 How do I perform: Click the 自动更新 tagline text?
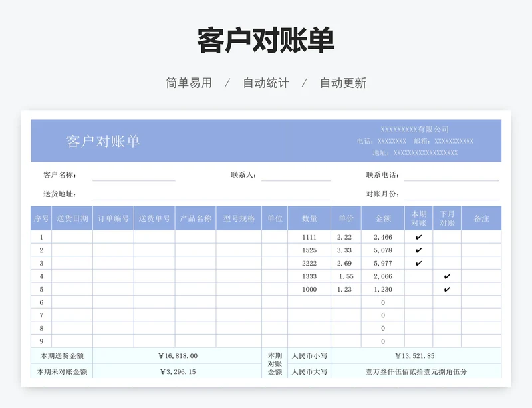click(343, 83)
